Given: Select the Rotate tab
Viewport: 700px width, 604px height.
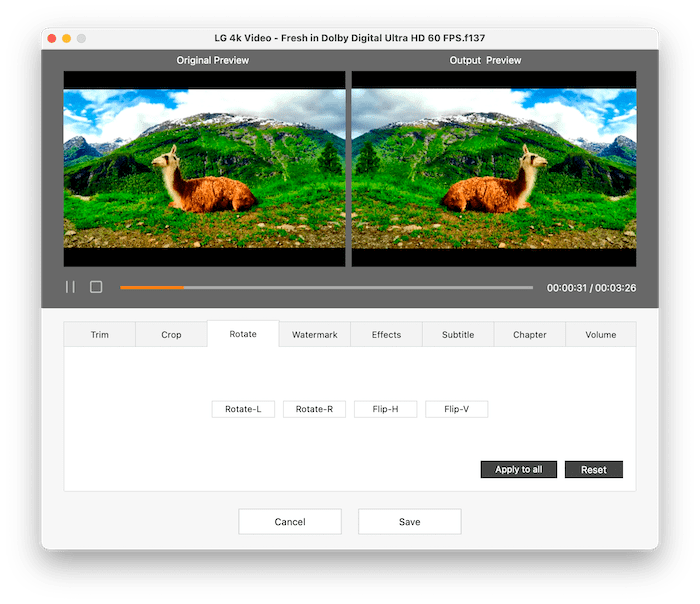Looking at the screenshot, I should coord(243,334).
